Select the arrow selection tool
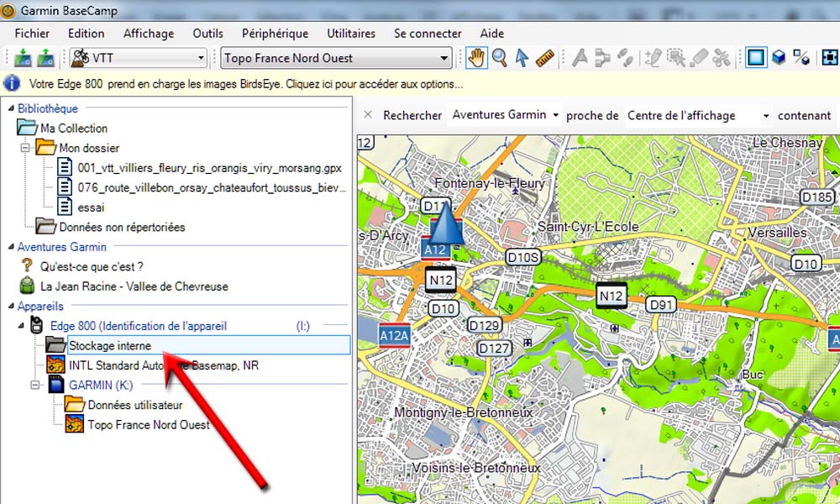The width and height of the screenshot is (840, 504). (522, 58)
